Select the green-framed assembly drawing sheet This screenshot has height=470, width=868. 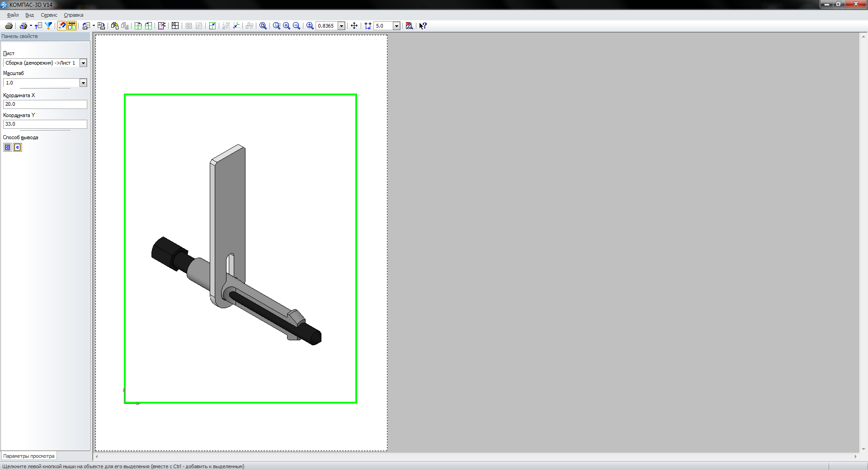coord(241,249)
